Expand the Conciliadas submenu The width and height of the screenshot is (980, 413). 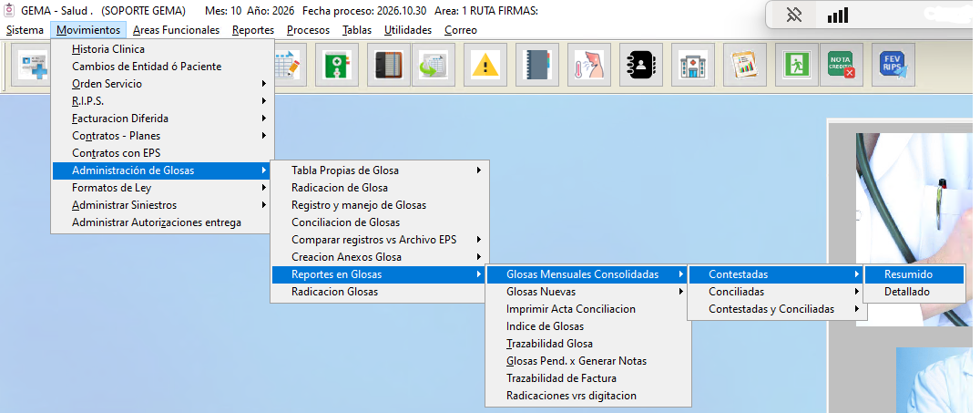(777, 292)
